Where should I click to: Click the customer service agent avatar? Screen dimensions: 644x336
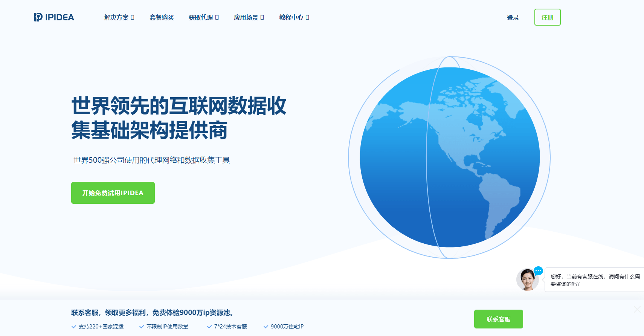(x=527, y=280)
